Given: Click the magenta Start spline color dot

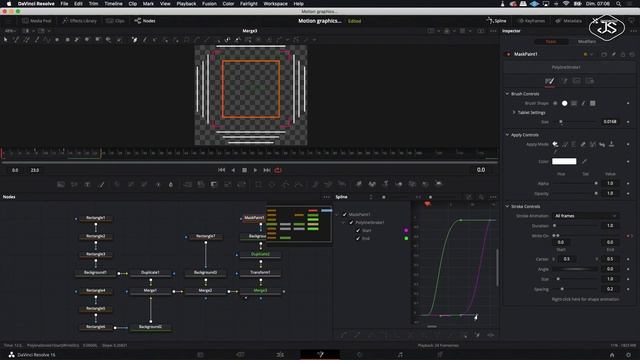Looking at the screenshot, I should (x=406, y=230).
